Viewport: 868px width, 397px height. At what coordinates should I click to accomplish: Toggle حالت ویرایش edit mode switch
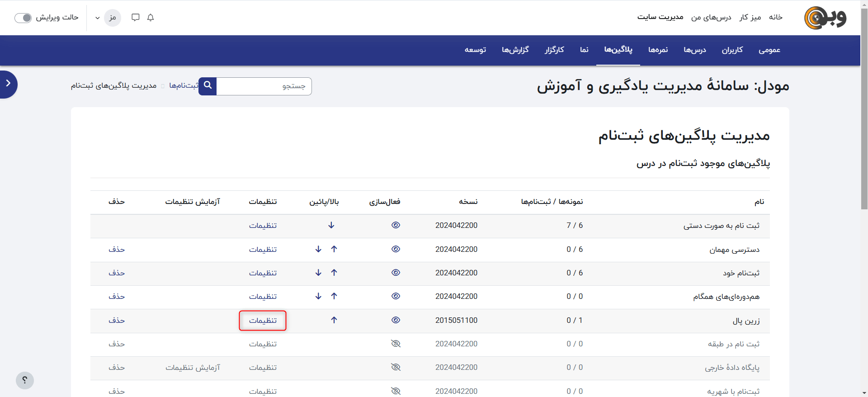(x=23, y=18)
